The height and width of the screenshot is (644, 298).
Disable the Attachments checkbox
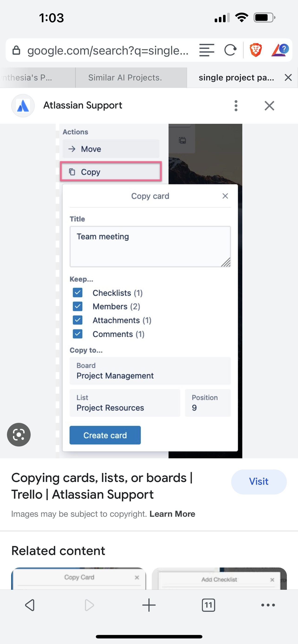tap(78, 320)
